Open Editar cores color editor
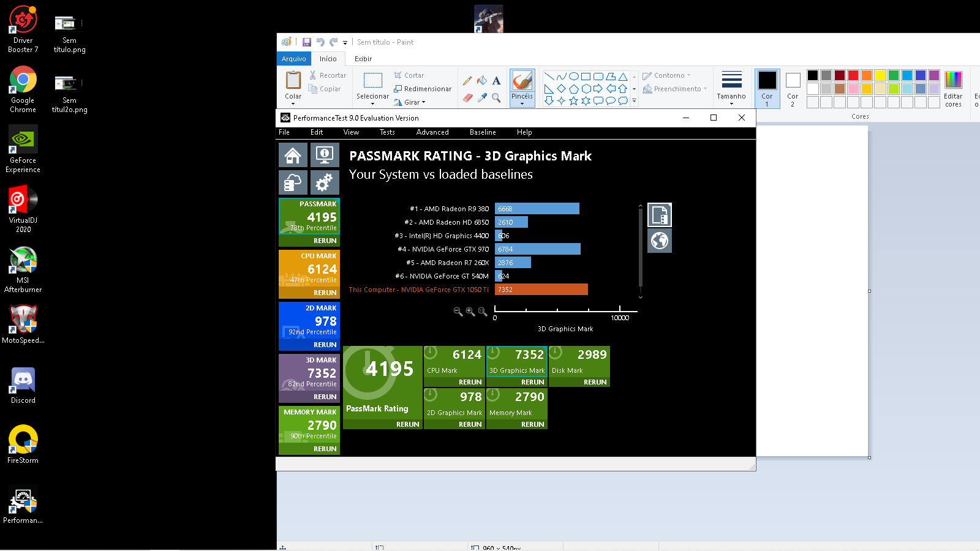This screenshot has height=551, width=980. coord(953,89)
